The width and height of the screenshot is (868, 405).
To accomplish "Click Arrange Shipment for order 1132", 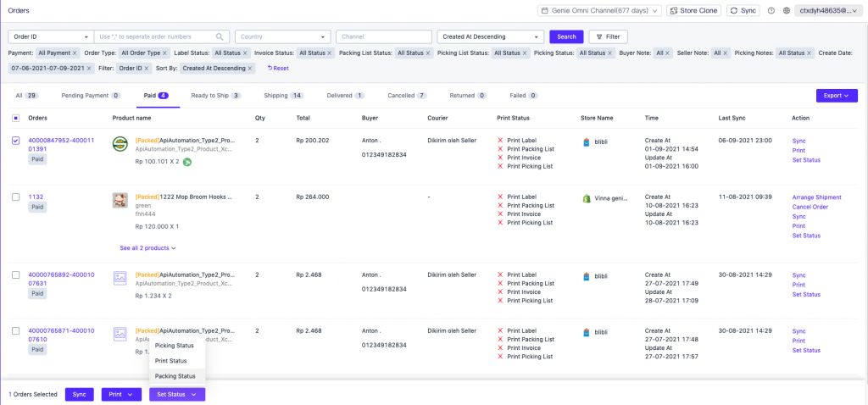I will [x=816, y=197].
